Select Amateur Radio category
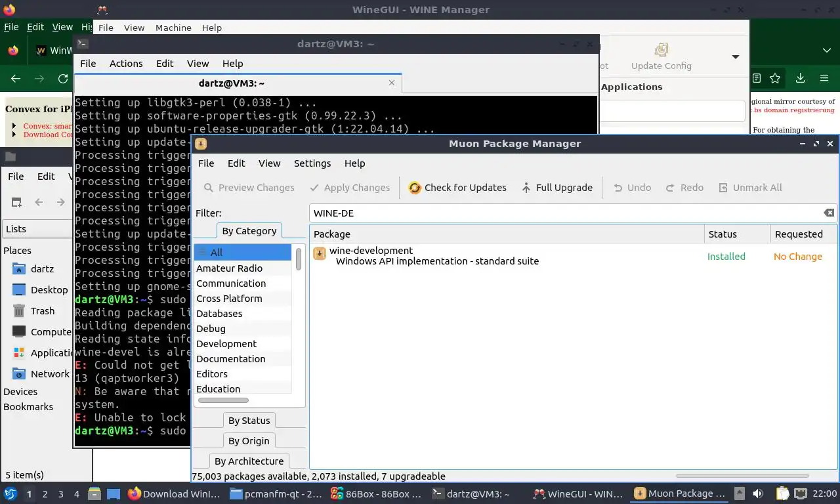840x504 pixels. point(243,268)
